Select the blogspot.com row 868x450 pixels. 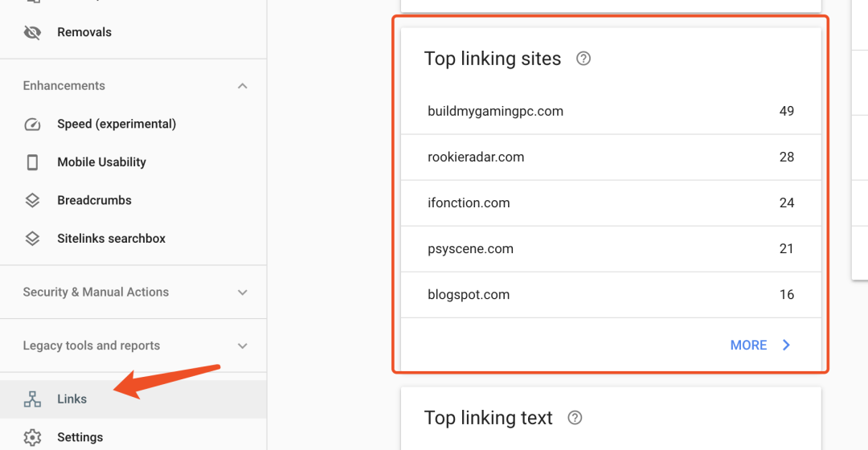point(611,295)
